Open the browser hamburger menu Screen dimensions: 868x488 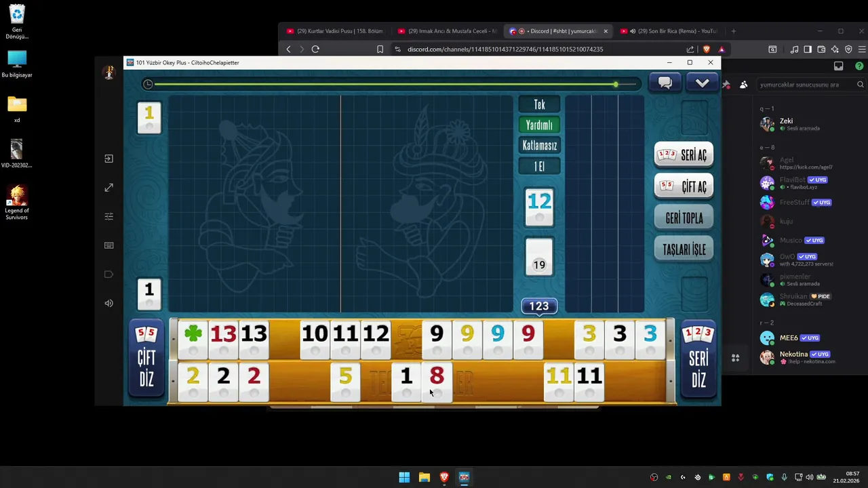point(862,49)
